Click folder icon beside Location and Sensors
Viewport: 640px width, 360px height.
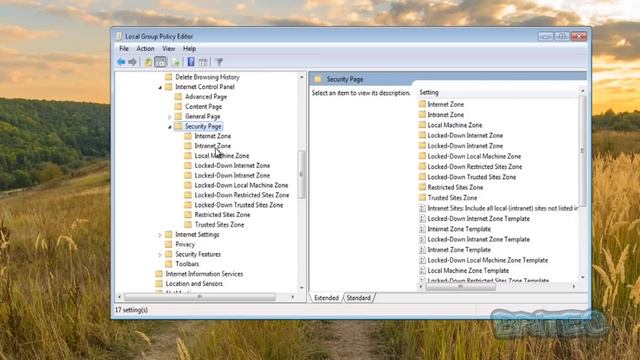pyautogui.click(x=159, y=283)
